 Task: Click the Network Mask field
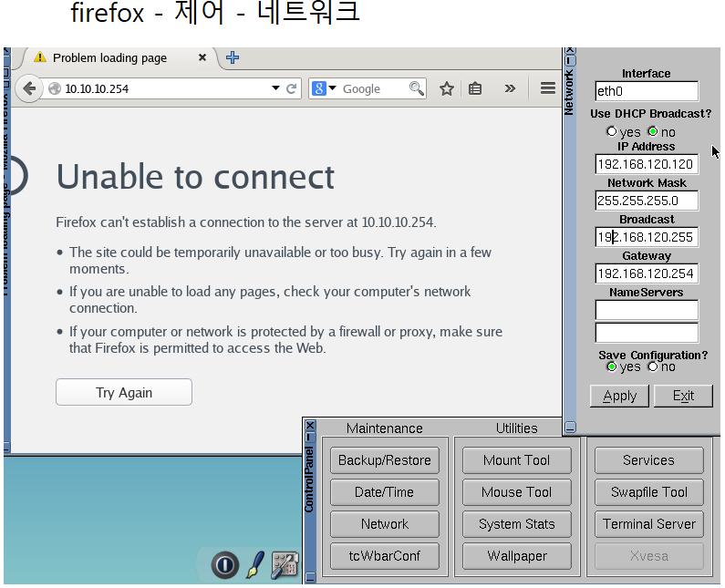coord(647,201)
